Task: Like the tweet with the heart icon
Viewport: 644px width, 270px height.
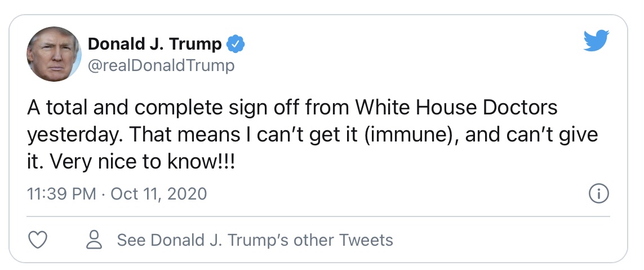Action: [x=37, y=240]
